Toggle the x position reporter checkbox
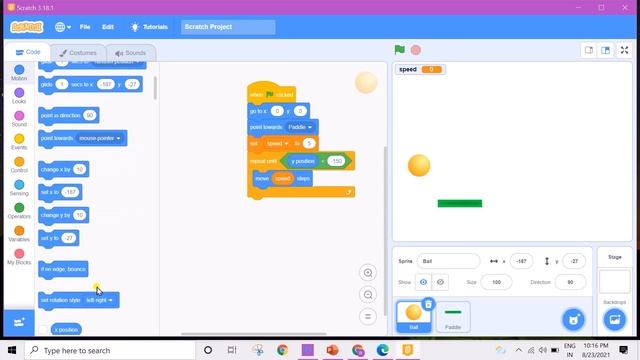Screen dimensions: 640x360 [x=43, y=329]
